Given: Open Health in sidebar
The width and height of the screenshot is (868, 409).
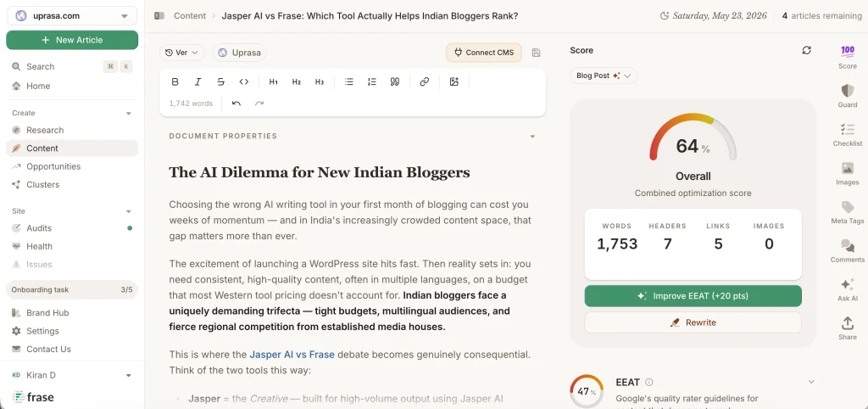Looking at the screenshot, I should (x=72, y=246).
